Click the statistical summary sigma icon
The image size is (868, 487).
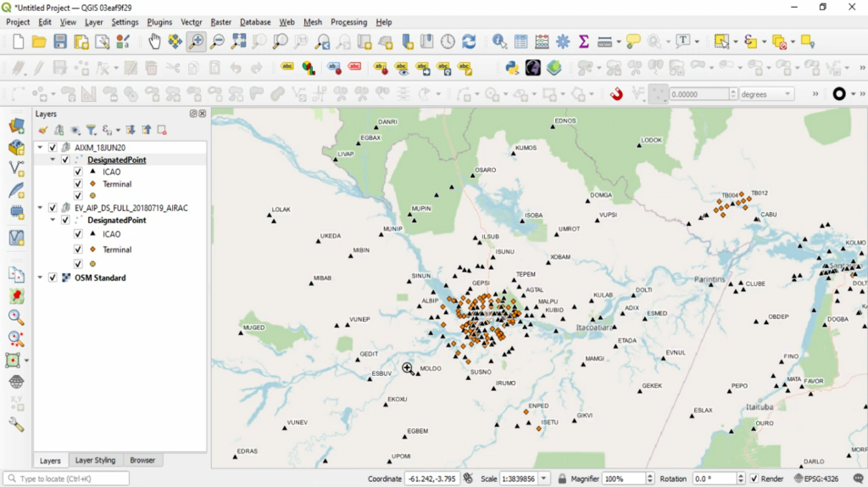[x=583, y=42]
